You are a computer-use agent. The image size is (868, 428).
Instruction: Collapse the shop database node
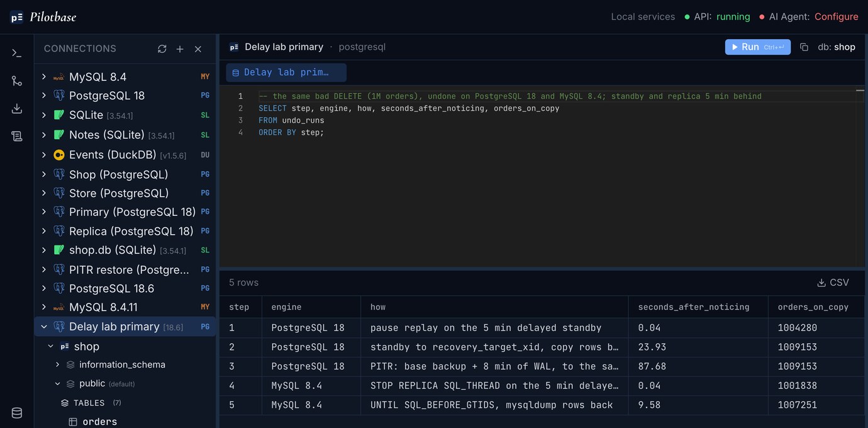(51, 346)
